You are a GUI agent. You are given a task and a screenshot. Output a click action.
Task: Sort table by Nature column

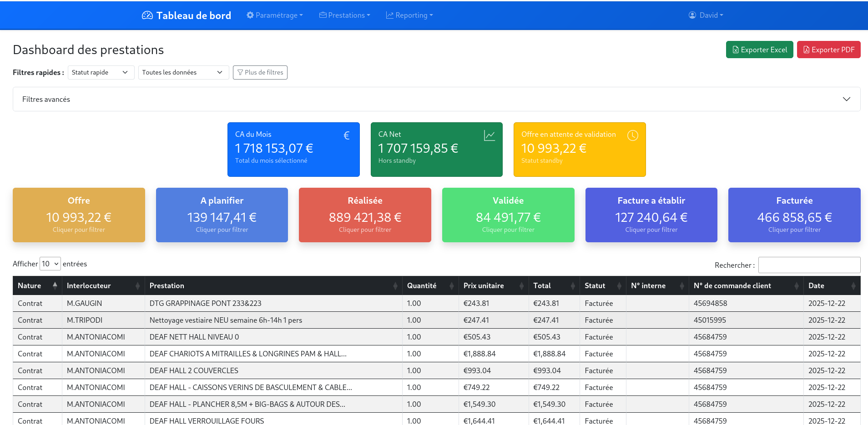37,285
